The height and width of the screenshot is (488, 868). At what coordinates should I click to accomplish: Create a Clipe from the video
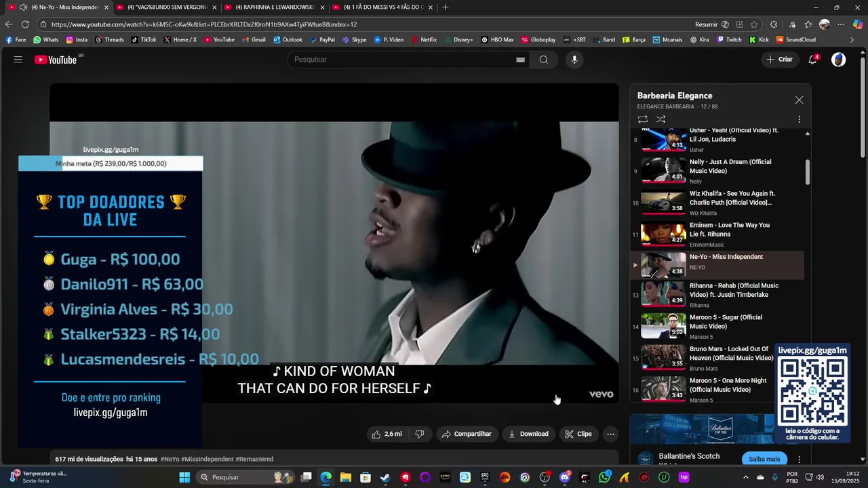point(578,434)
